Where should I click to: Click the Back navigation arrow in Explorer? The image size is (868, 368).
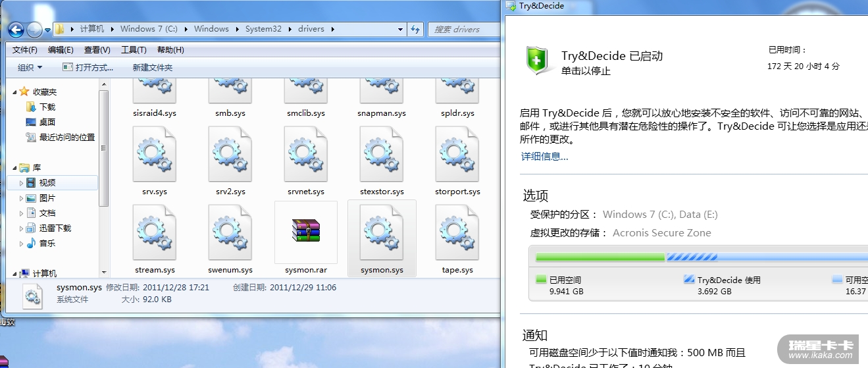[16, 30]
